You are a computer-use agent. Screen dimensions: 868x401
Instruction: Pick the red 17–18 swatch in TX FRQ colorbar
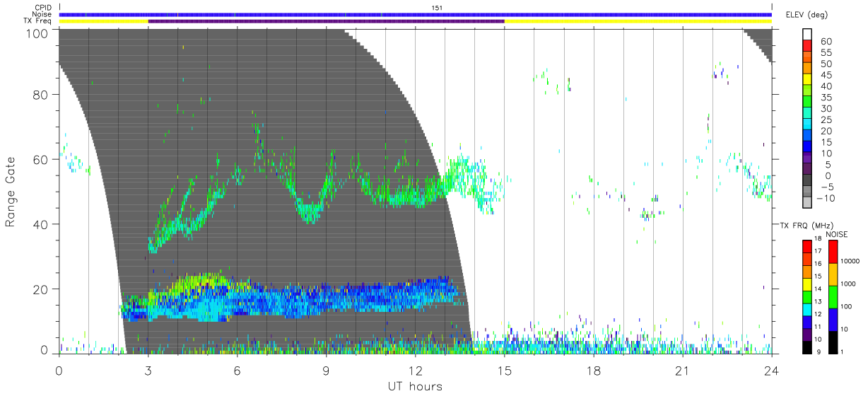coord(807,246)
